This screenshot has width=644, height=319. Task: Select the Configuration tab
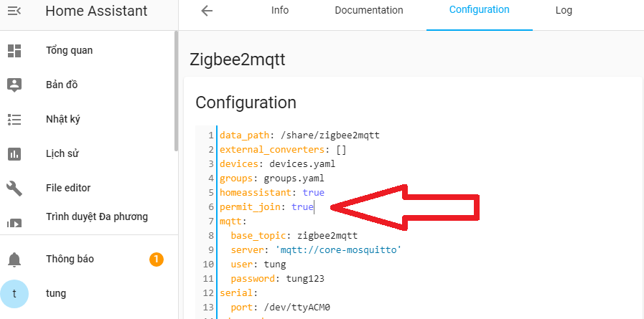(x=480, y=10)
